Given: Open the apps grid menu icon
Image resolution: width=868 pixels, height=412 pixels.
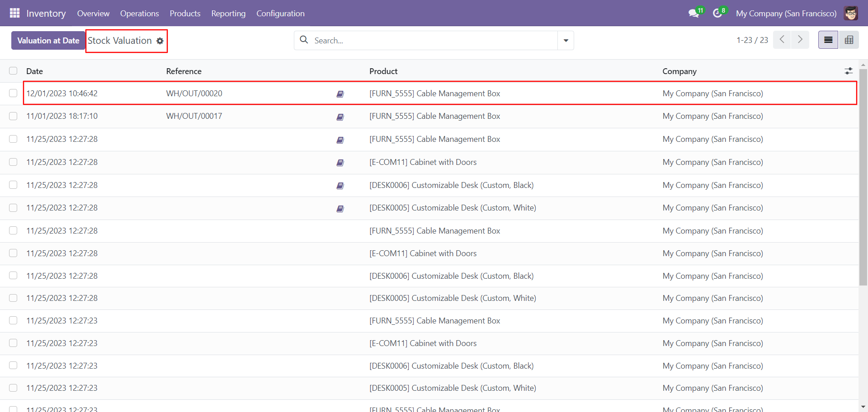Looking at the screenshot, I should pos(14,13).
